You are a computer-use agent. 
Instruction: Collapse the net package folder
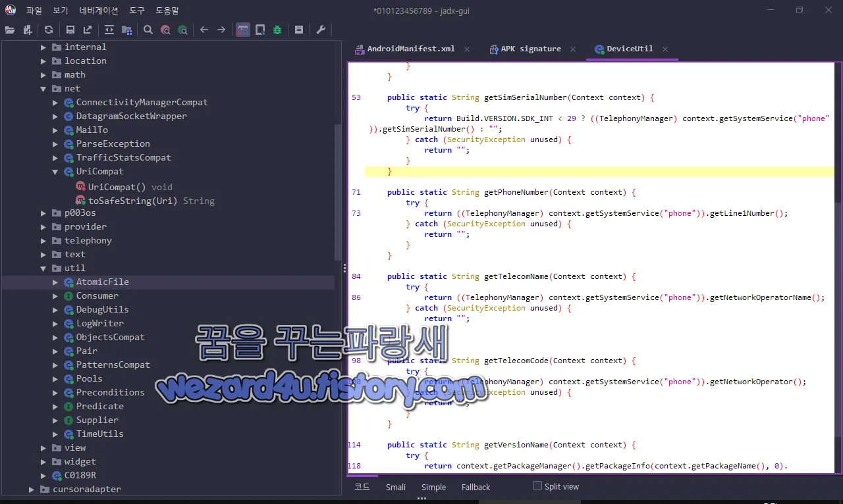pos(43,88)
